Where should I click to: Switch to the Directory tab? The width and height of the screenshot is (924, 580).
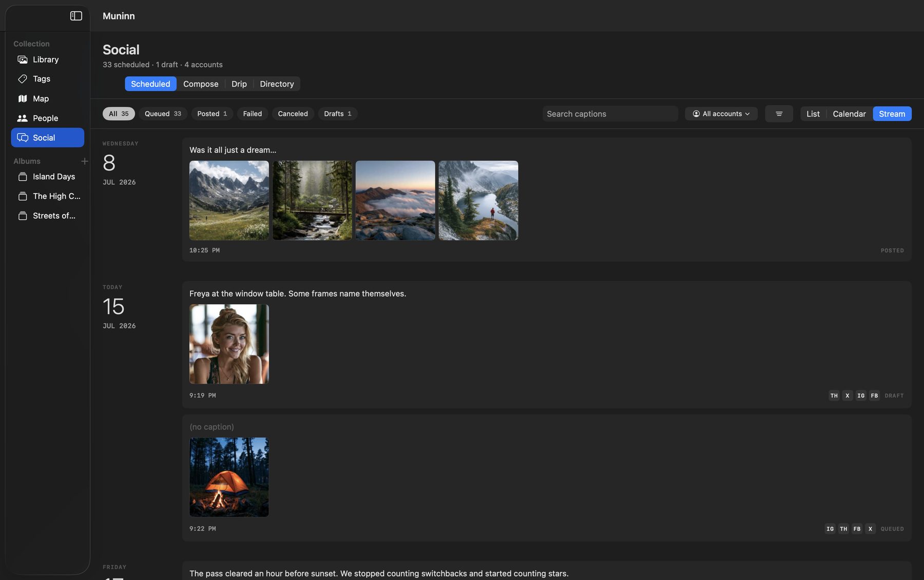coord(277,84)
